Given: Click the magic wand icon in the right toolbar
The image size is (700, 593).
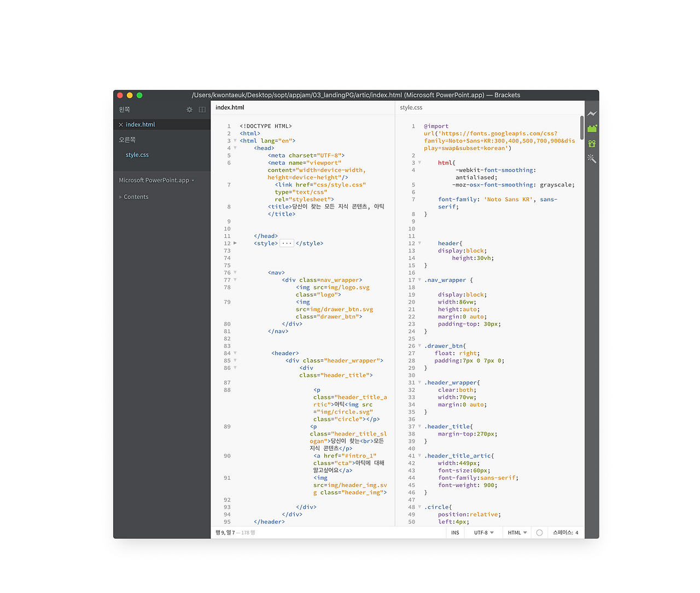Looking at the screenshot, I should [x=592, y=159].
